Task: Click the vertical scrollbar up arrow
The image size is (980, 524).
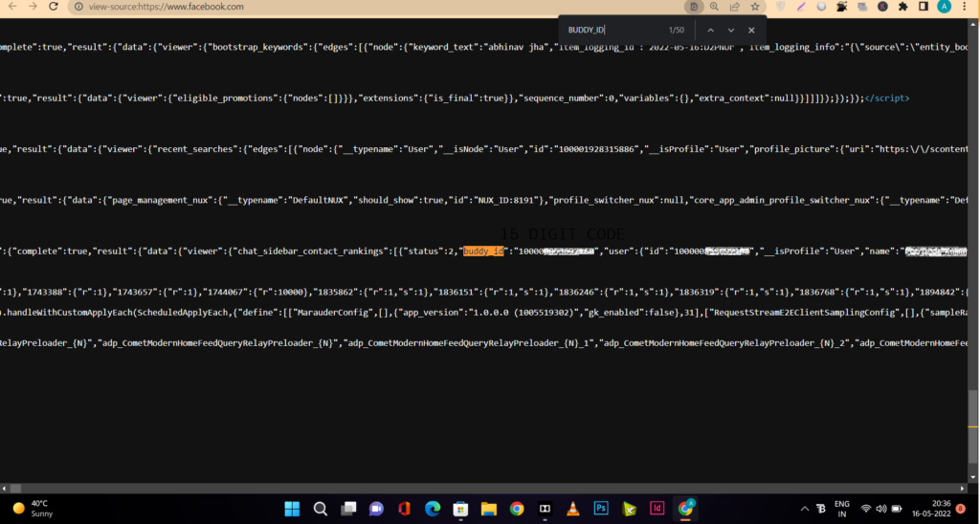Action: coord(973,25)
